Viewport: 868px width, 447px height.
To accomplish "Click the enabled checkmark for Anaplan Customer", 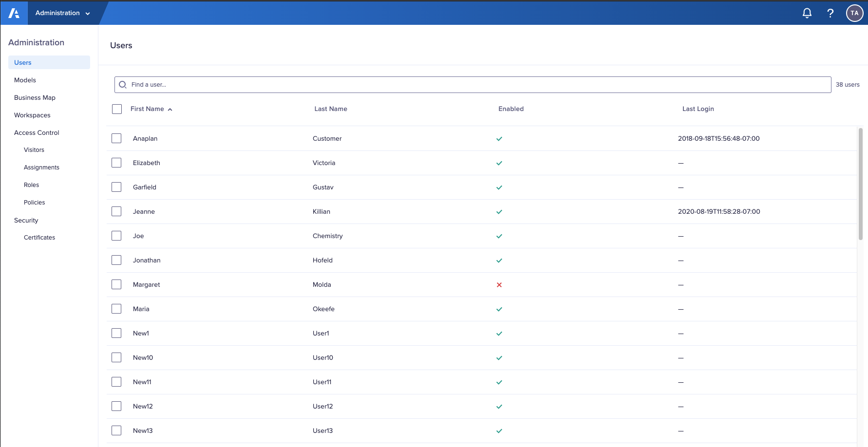I will 499,139.
